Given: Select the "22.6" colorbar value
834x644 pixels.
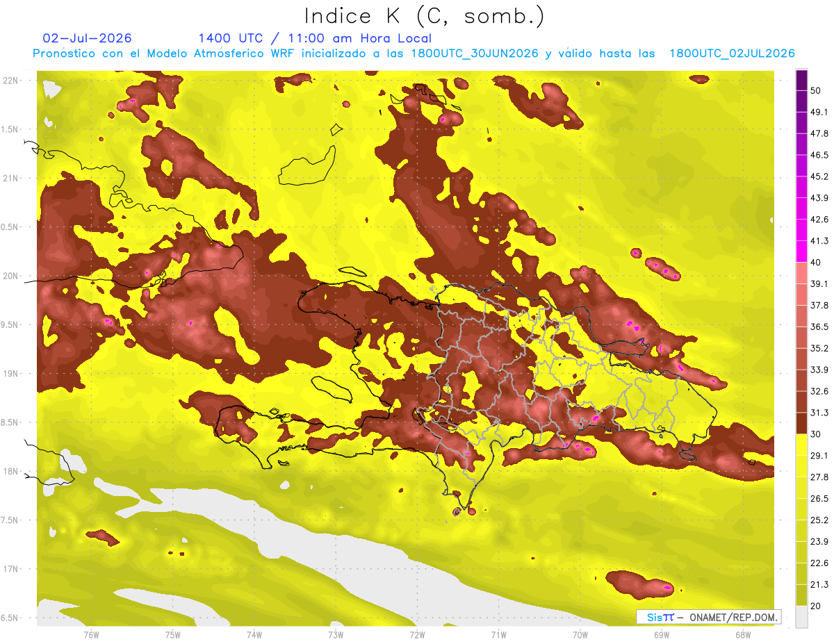Looking at the screenshot, I should tap(819, 563).
